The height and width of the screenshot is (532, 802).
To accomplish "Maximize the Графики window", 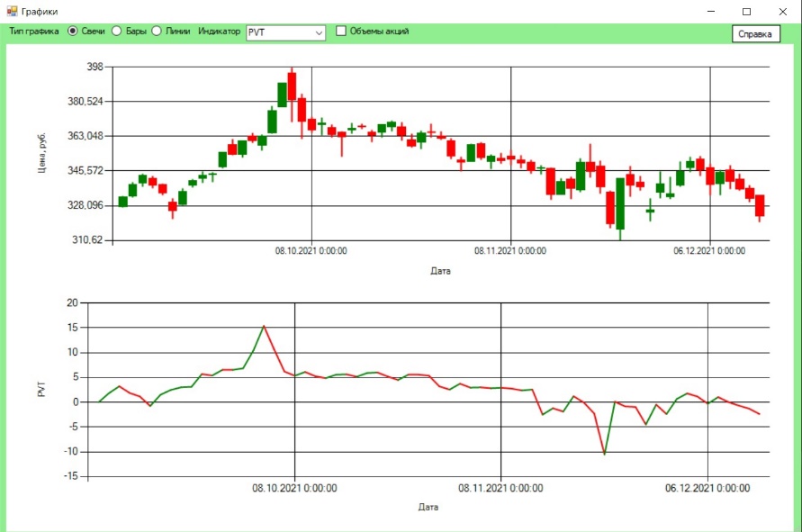I will pyautogui.click(x=747, y=12).
